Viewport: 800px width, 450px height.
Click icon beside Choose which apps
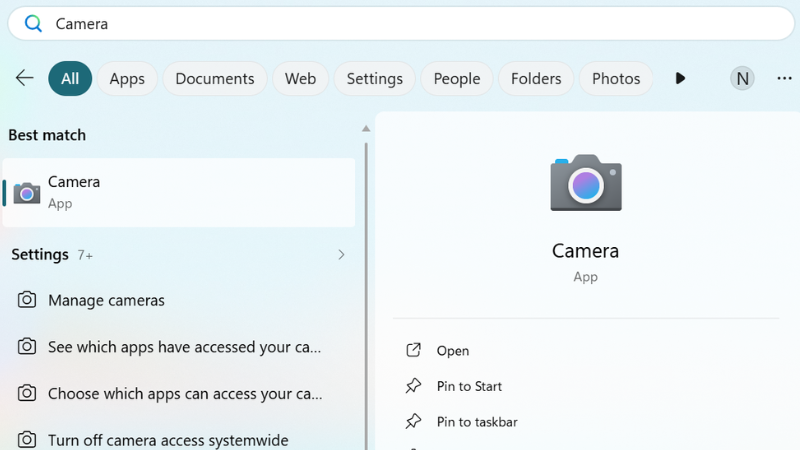pos(27,393)
